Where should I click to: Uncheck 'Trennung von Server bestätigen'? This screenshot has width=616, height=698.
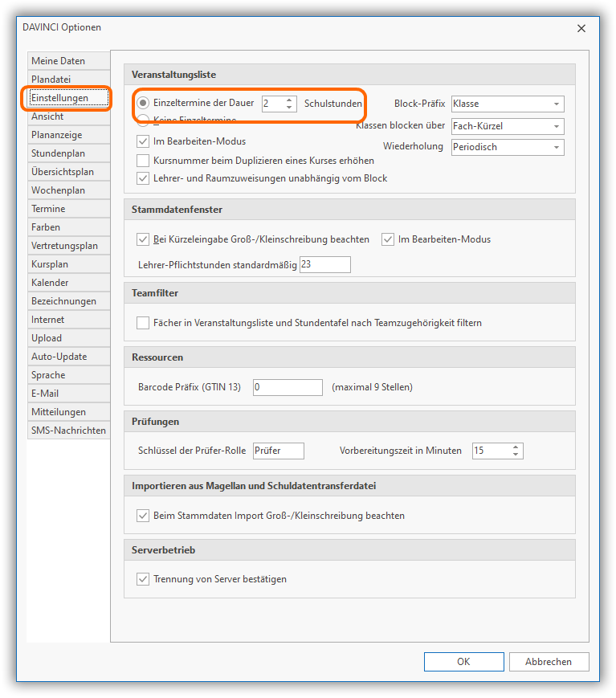pos(144,579)
